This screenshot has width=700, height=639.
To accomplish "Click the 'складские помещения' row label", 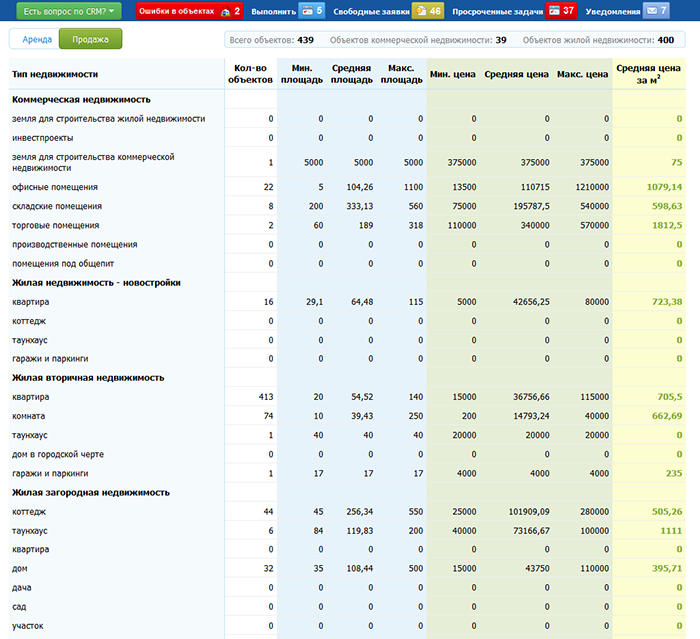I will click(x=57, y=206).
